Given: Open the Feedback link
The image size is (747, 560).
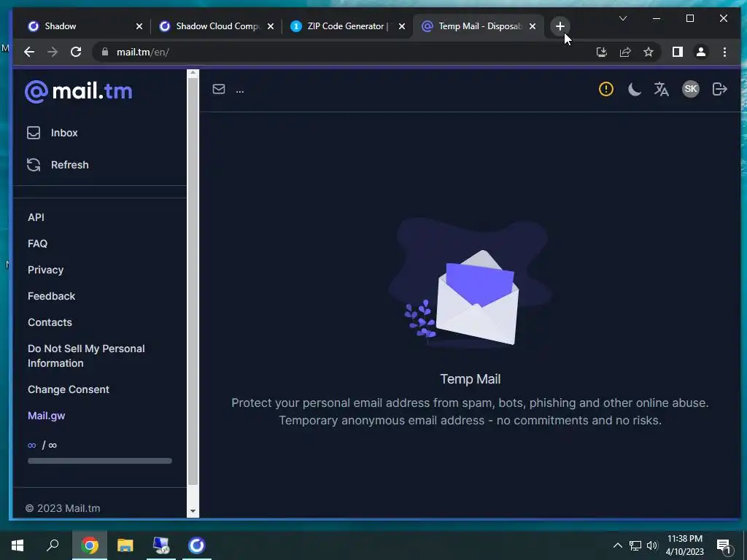Looking at the screenshot, I should click(x=52, y=296).
